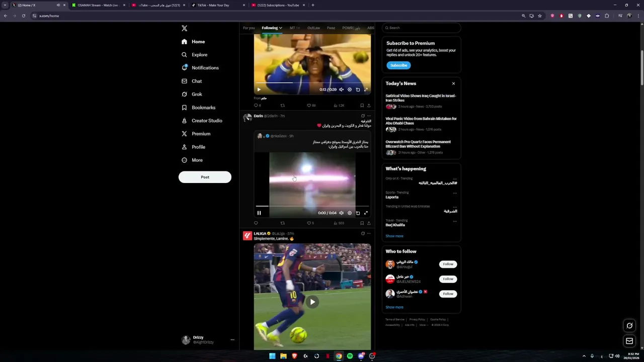Follow the third suggested account
This screenshot has height=362, width=644.
[448, 294]
